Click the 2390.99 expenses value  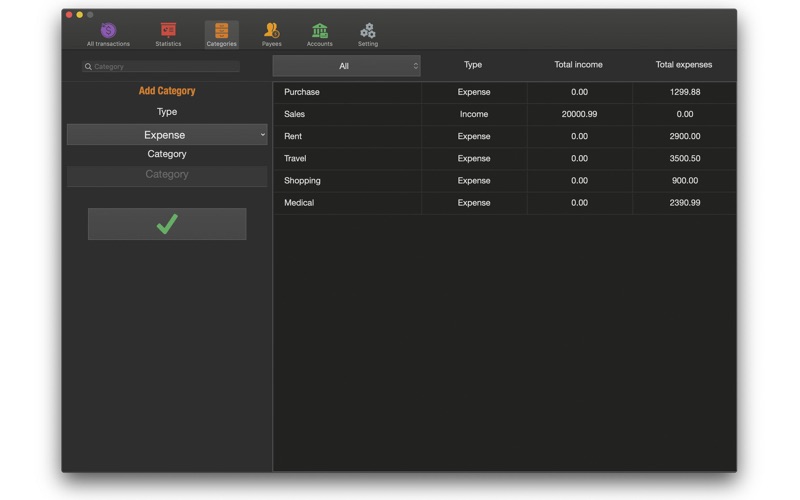point(685,203)
